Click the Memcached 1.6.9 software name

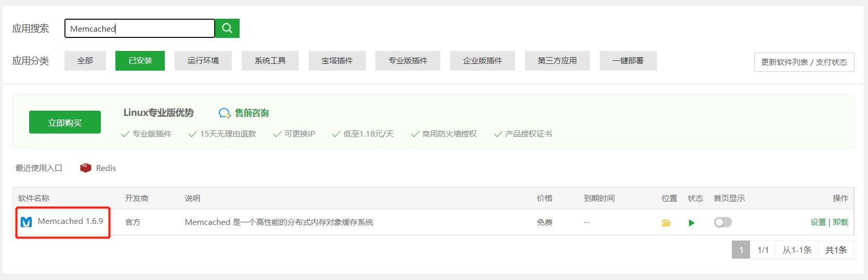70,221
